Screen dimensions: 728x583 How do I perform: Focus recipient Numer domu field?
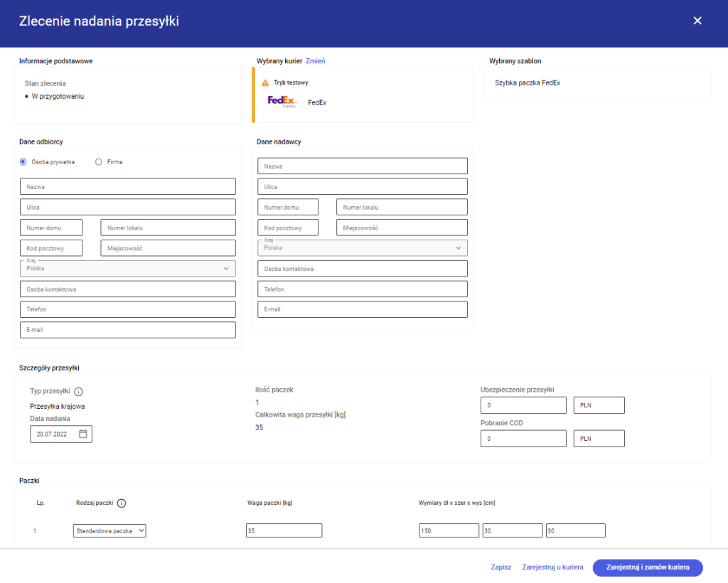[51, 228]
